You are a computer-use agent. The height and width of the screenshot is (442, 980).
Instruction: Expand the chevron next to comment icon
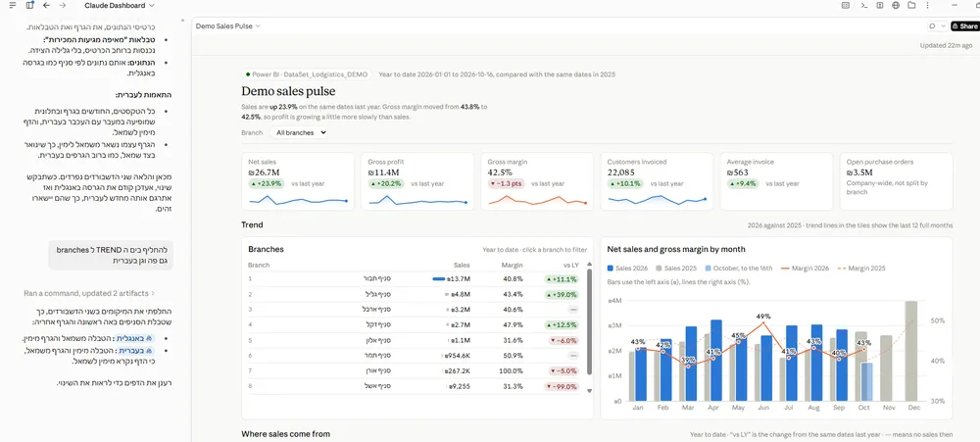pos(943,26)
